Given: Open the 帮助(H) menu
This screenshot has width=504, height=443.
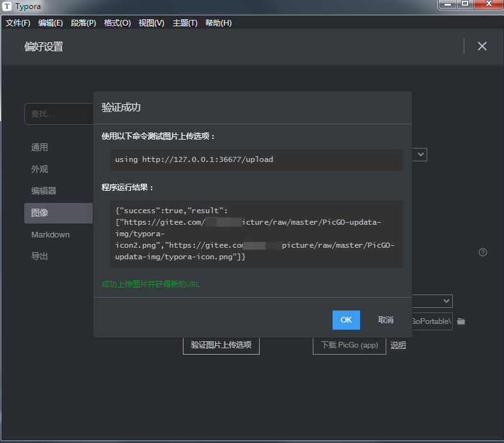Looking at the screenshot, I should [218, 23].
